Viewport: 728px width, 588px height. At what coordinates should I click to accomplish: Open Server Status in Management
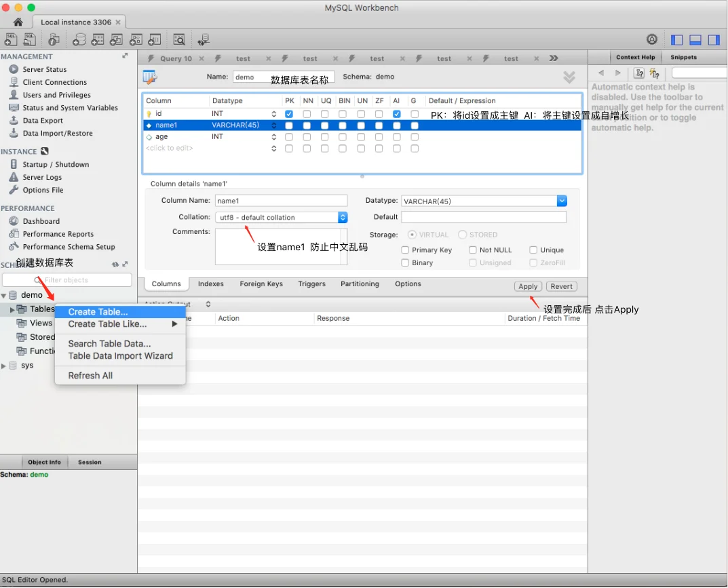(x=45, y=69)
